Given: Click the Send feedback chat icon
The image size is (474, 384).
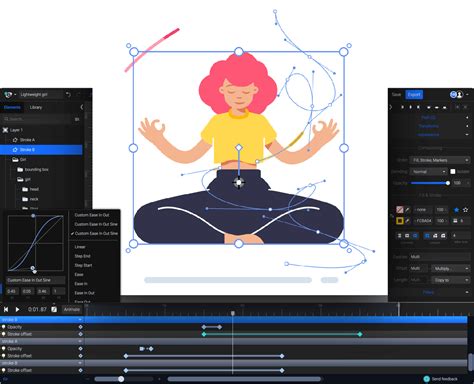Looking at the screenshot, I should click(x=426, y=379).
